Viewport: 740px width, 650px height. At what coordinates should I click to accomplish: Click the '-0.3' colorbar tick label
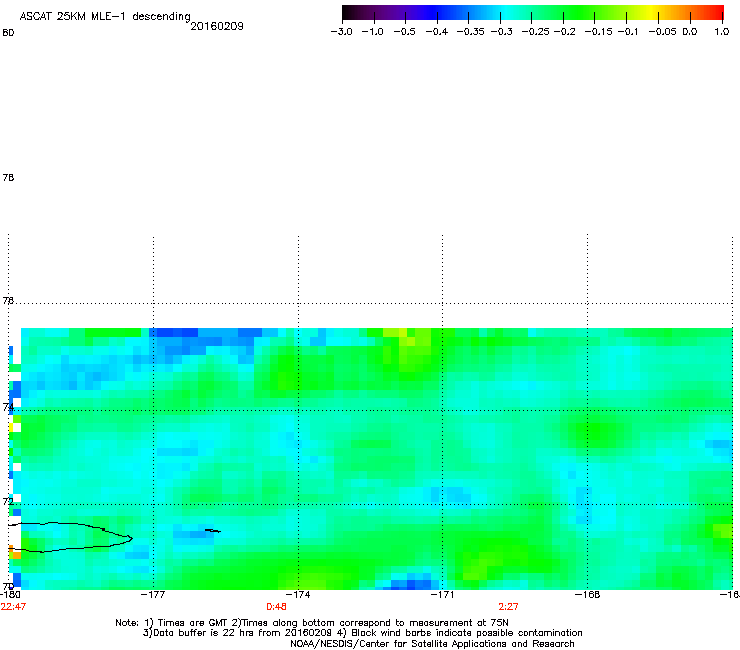[x=502, y=32]
